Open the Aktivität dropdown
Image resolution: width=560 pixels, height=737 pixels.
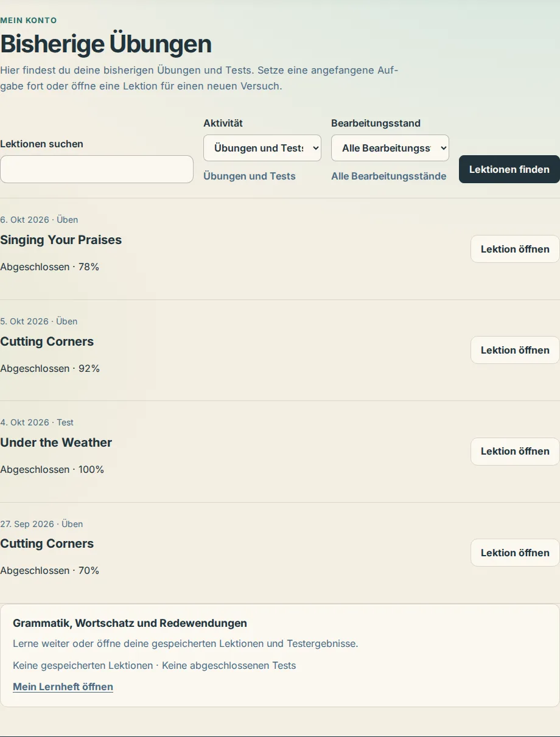262,148
